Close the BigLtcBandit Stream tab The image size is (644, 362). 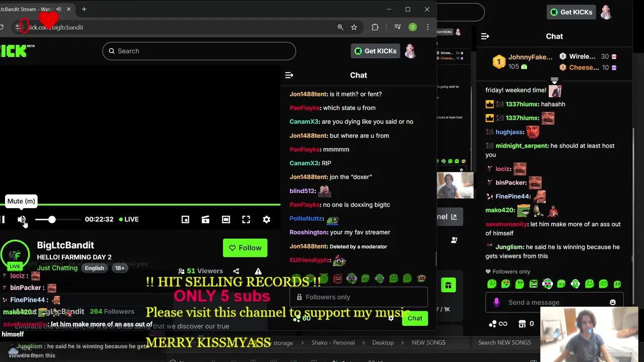point(68,9)
